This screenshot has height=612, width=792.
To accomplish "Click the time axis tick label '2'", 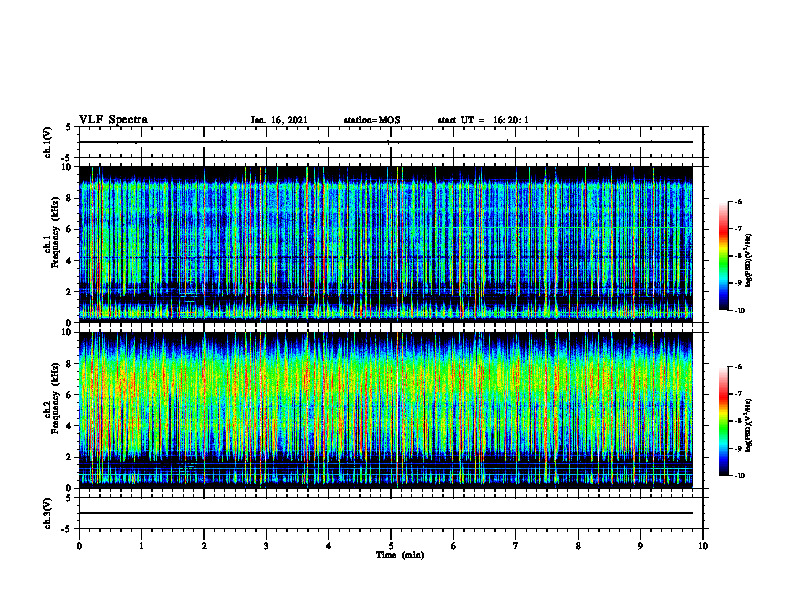I will (x=204, y=546).
